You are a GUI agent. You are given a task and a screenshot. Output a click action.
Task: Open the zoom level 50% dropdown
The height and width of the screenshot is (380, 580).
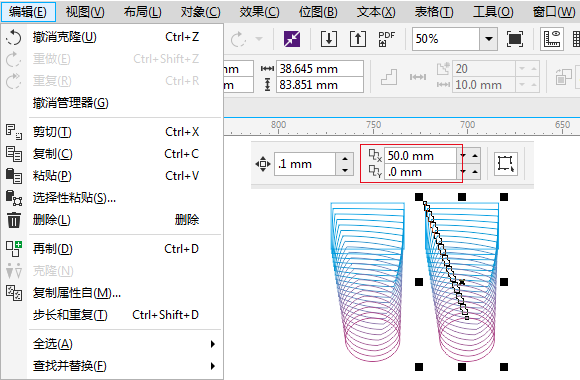[489, 39]
